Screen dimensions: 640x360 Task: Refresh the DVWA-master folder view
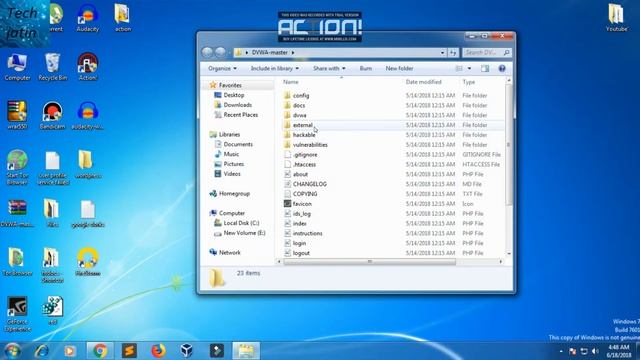[x=453, y=52]
